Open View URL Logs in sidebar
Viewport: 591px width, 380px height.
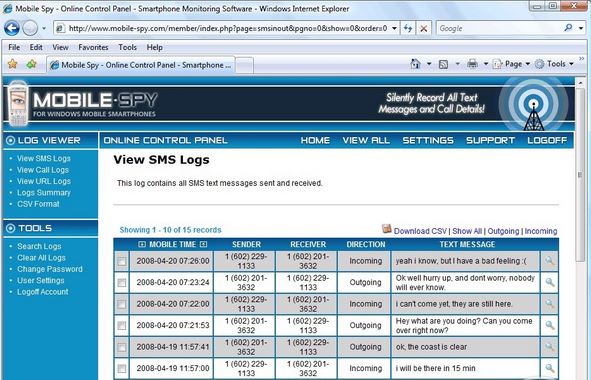pos(44,181)
